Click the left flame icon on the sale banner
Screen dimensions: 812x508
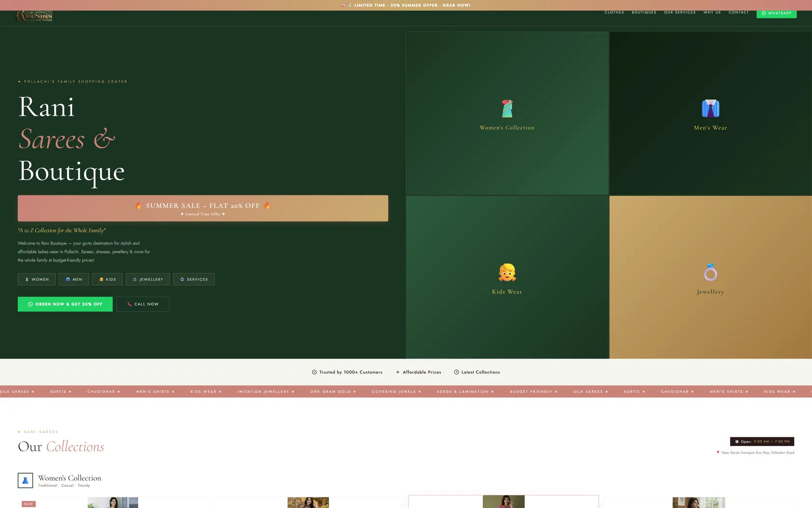(138, 206)
